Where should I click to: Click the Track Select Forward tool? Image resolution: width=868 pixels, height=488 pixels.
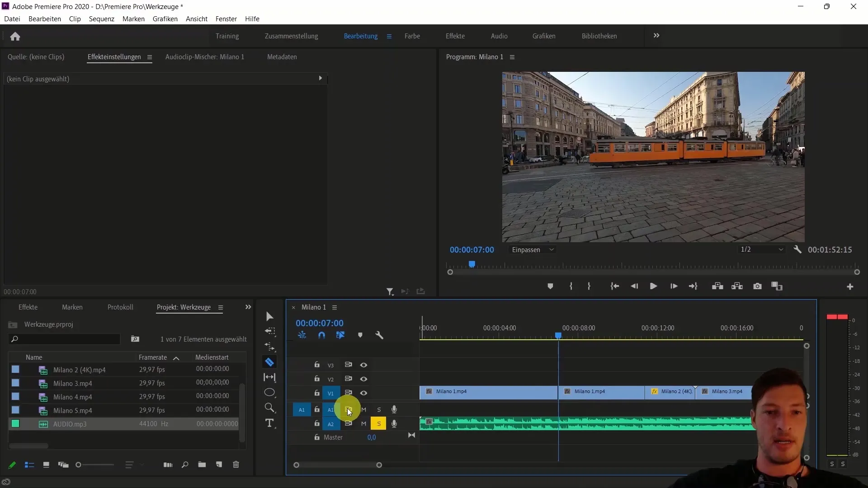coord(270,332)
